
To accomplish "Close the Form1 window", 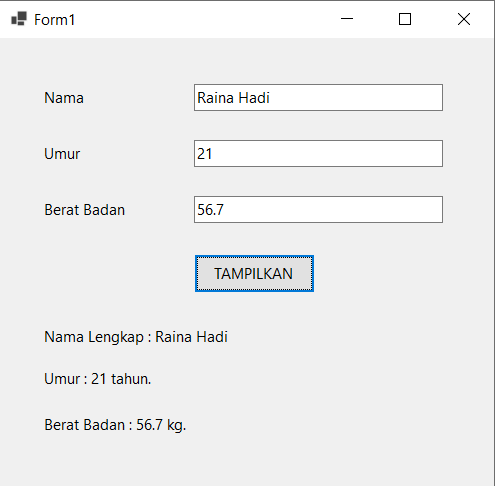I will [464, 19].
